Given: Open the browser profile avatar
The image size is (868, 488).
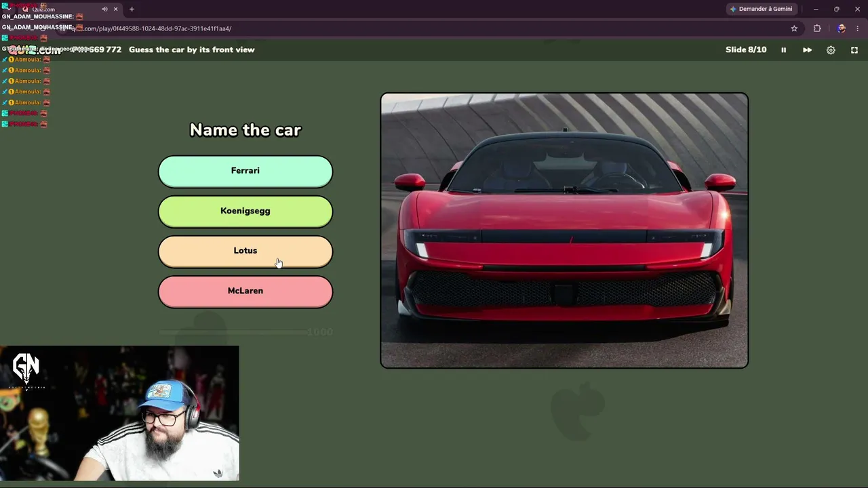Looking at the screenshot, I should [841, 28].
